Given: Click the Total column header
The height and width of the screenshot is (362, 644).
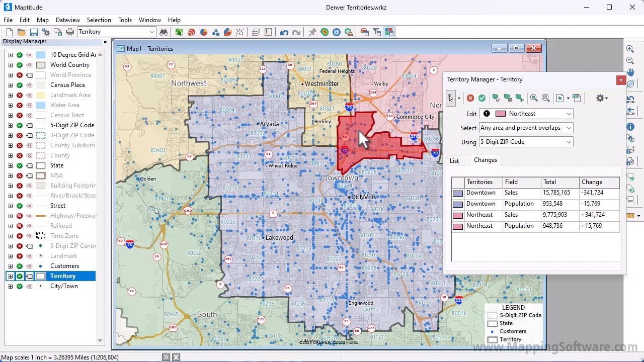Looking at the screenshot, I should point(560,182).
